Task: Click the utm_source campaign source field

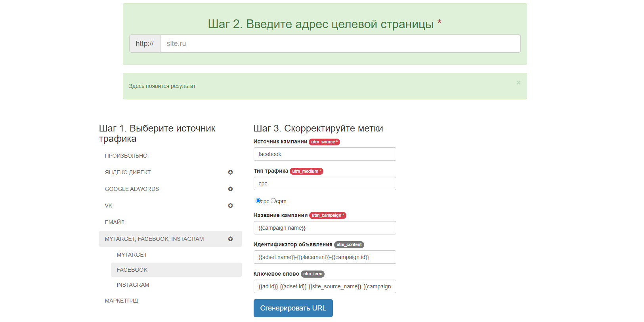Action: coord(325,154)
